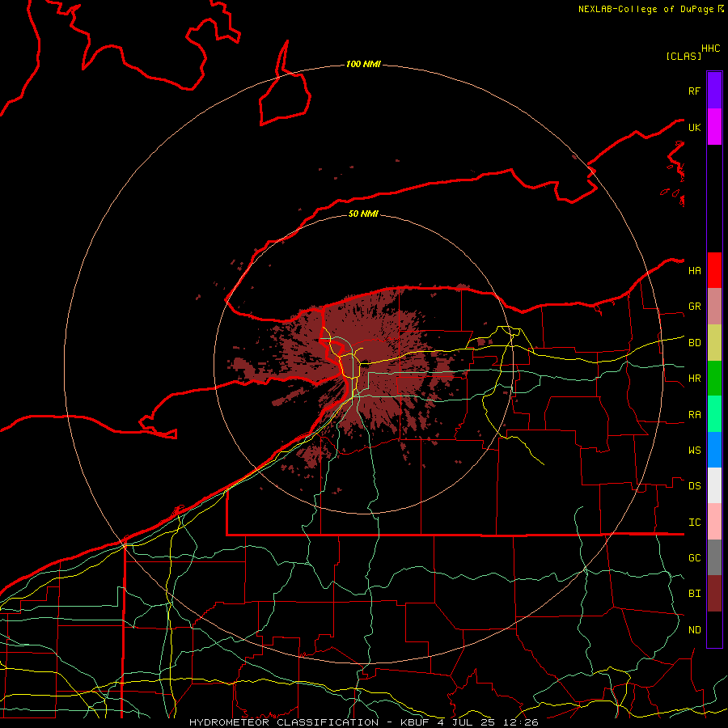
Task: Click the DS legend label
Action: [x=695, y=486]
